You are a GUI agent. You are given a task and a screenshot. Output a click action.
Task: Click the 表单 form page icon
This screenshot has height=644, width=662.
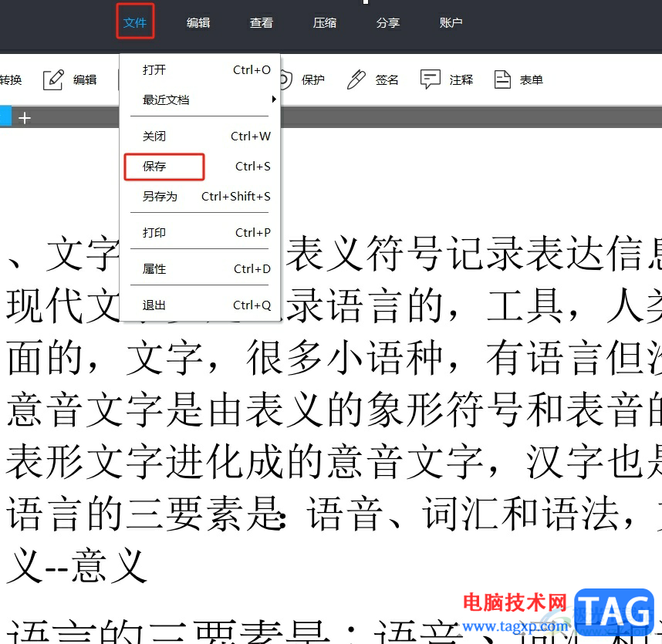502,79
